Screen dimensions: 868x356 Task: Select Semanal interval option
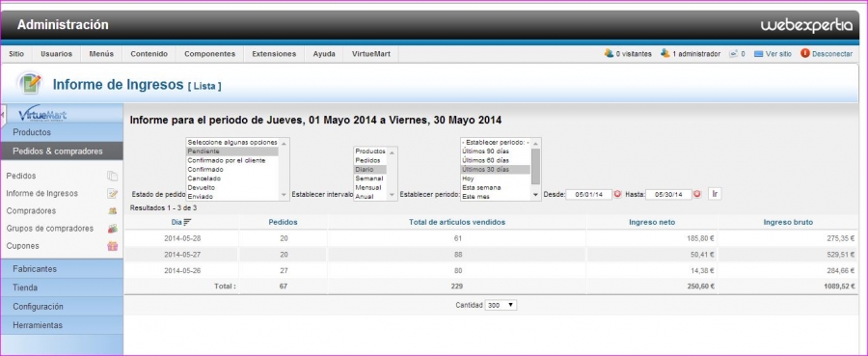click(370, 178)
